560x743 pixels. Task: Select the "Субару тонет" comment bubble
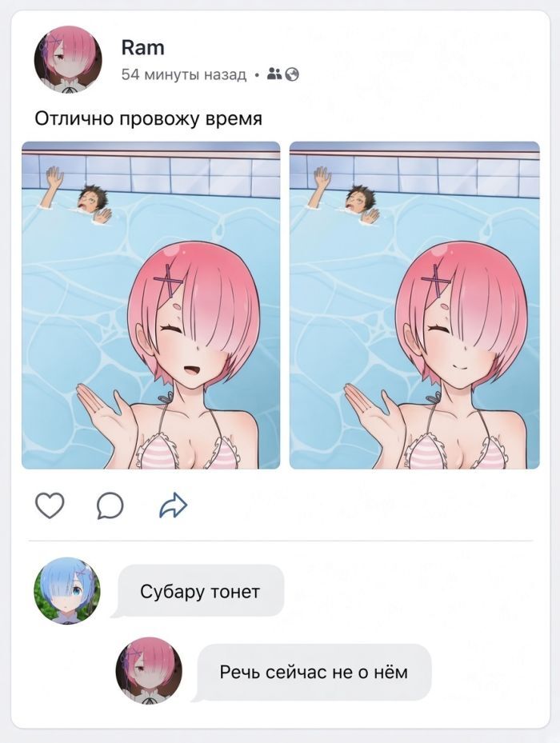point(200,591)
